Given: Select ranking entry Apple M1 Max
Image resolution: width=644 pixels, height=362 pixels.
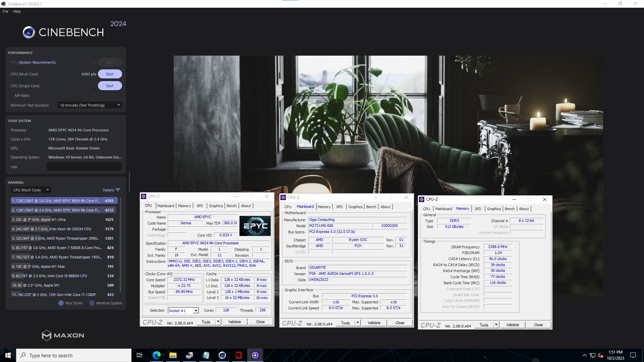Looking at the screenshot, I should point(63,266).
